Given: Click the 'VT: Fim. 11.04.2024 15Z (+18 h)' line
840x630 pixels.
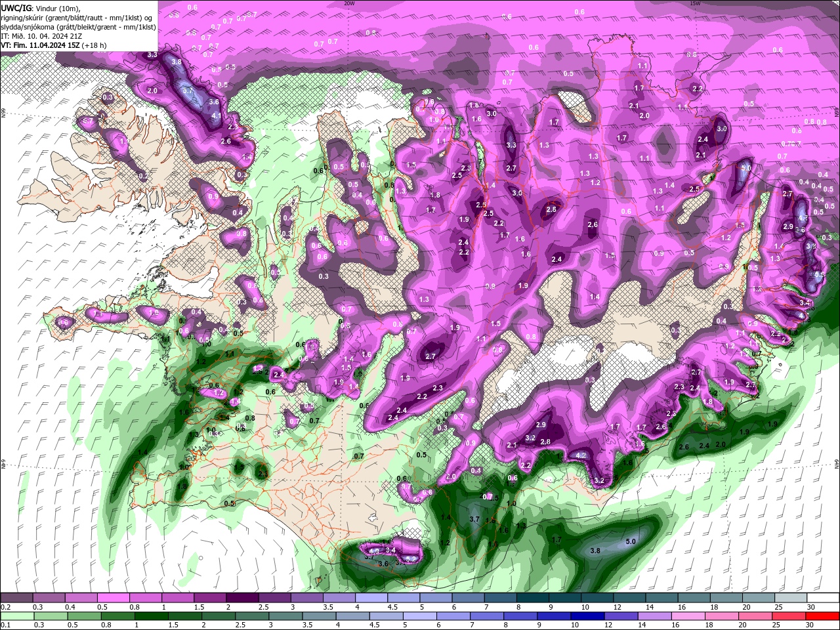Looking at the screenshot, I should [54, 45].
